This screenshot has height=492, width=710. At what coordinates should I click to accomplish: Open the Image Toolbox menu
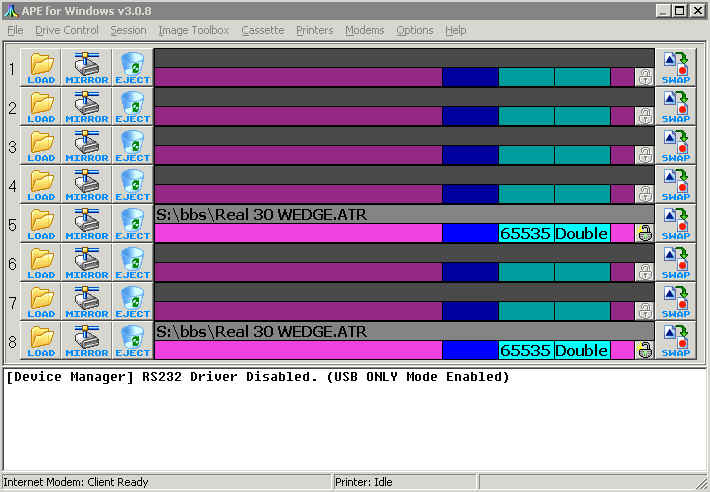(x=194, y=30)
